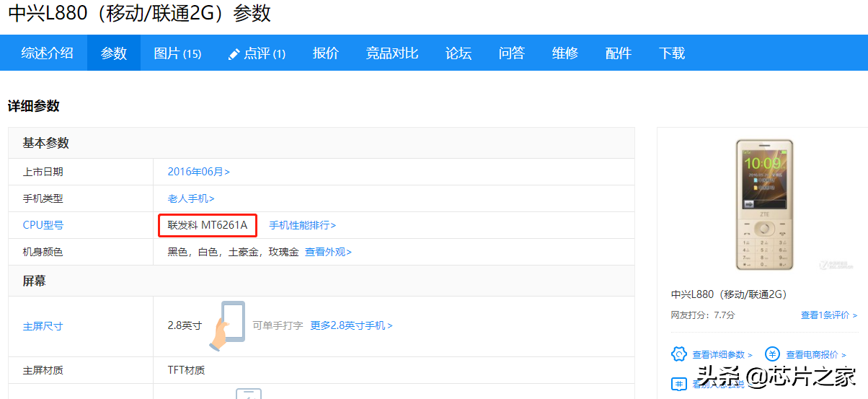Open the 配件 tab
The height and width of the screenshot is (399, 868).
point(619,53)
